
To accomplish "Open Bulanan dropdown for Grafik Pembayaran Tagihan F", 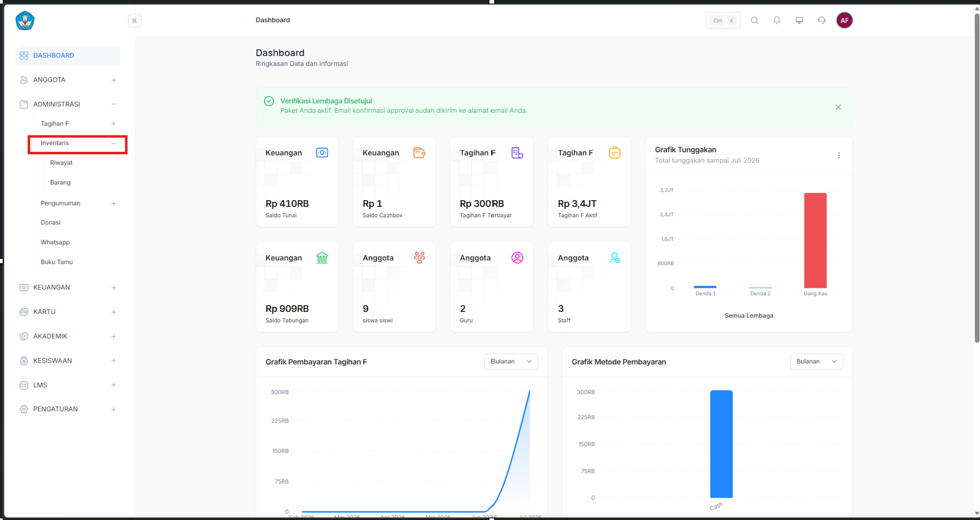I will coord(510,361).
